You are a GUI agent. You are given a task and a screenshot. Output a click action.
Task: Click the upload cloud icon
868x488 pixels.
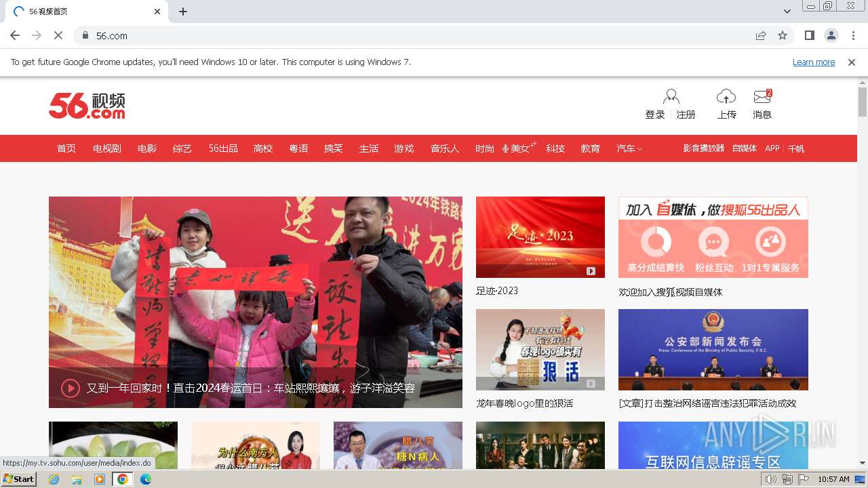click(726, 96)
